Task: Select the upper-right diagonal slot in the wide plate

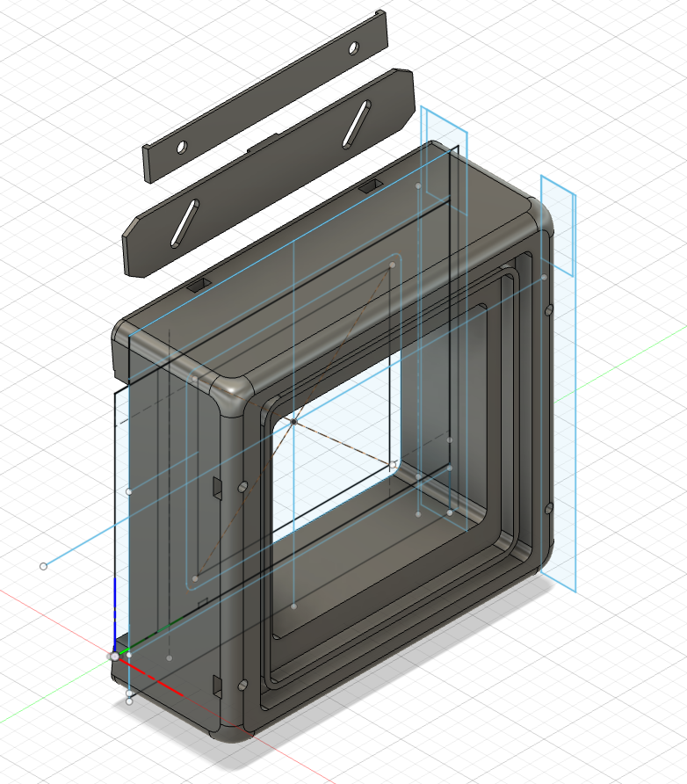Action: click(357, 125)
